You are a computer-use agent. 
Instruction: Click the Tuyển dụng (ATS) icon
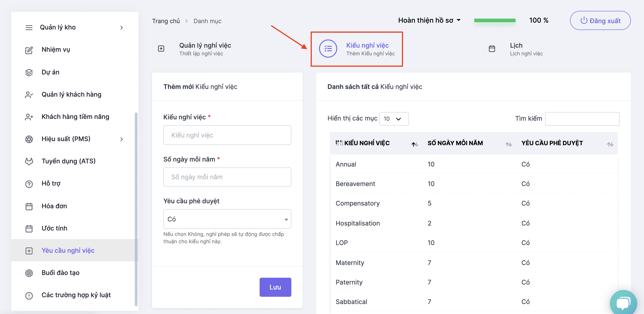(29, 162)
